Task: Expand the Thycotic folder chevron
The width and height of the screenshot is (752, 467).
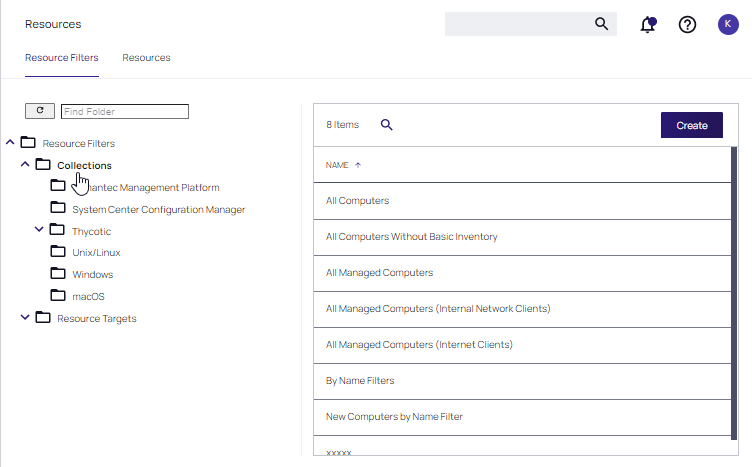Action: pos(40,230)
